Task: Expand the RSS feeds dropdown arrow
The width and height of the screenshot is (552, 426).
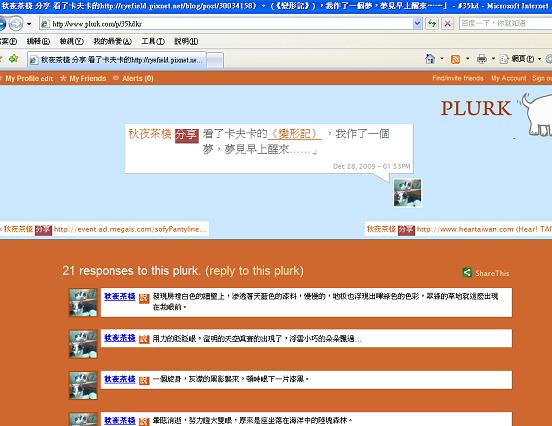Action: [468, 59]
